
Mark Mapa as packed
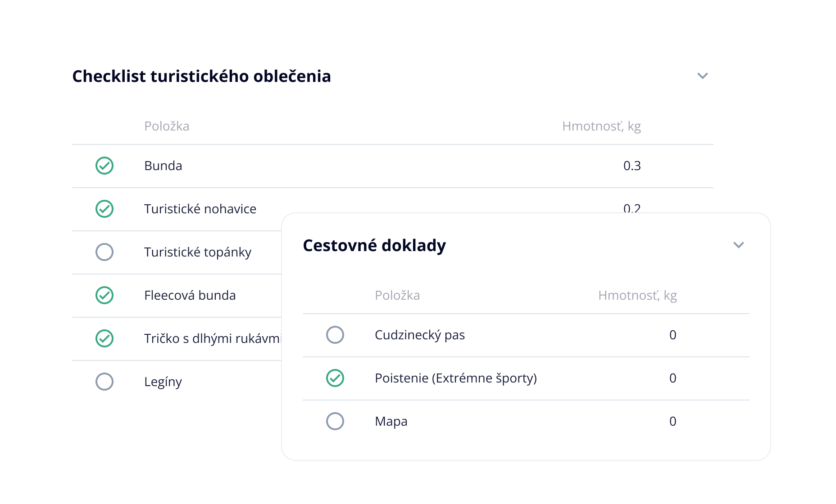pyautogui.click(x=335, y=421)
